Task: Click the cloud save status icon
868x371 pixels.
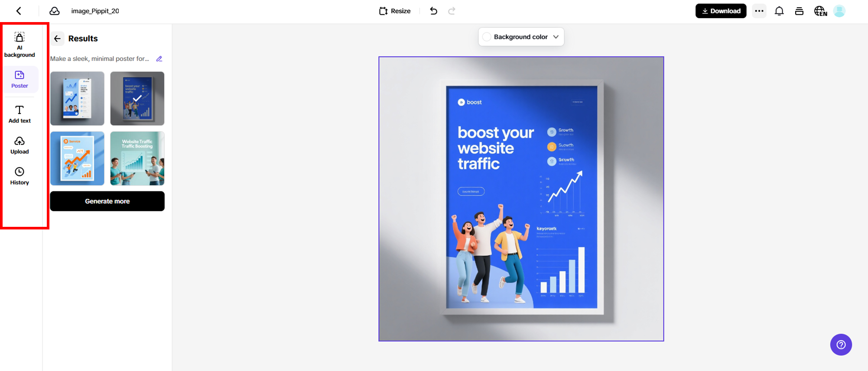Action: point(54,11)
